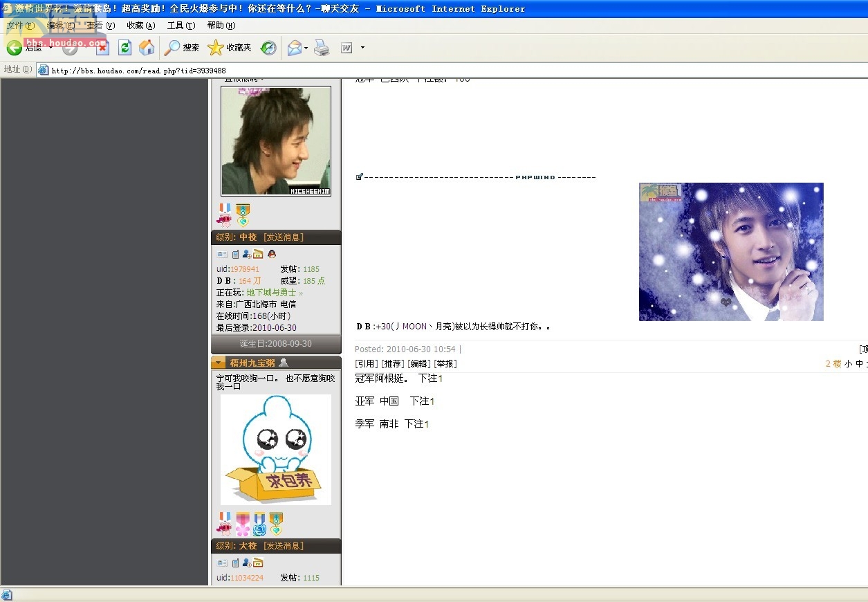The image size is (868, 602).
Task: Click the IE icon in the status bar
Action: [x=7, y=595]
